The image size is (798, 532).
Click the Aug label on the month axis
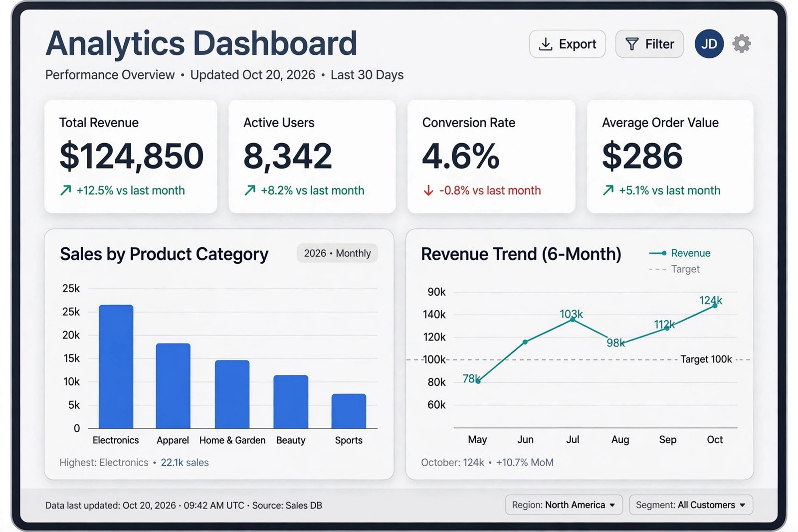click(x=620, y=440)
